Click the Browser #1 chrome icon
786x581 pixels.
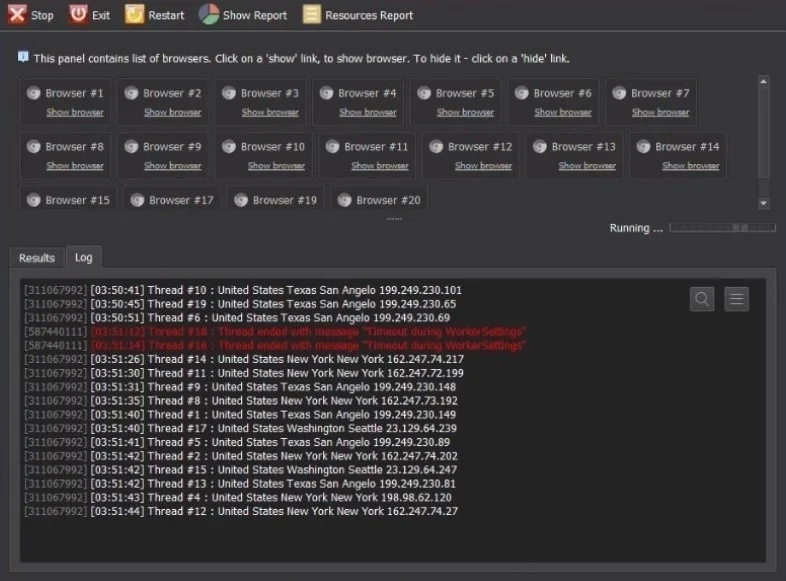coord(34,93)
